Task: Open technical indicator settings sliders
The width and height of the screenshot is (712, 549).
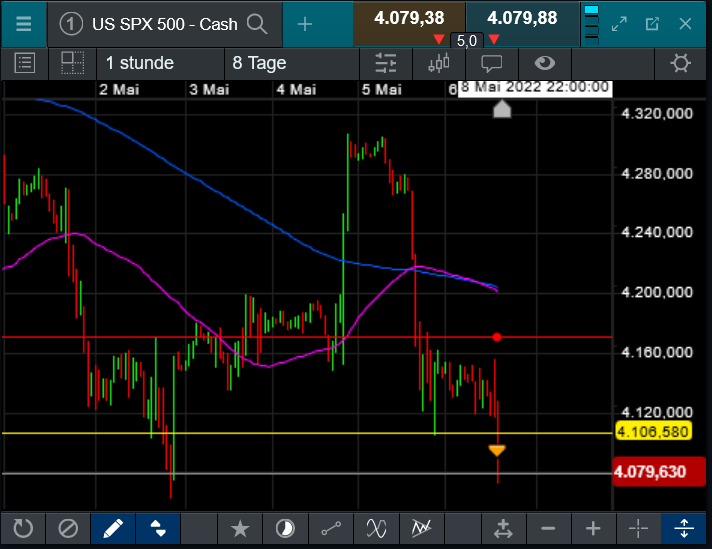Action: click(x=386, y=63)
